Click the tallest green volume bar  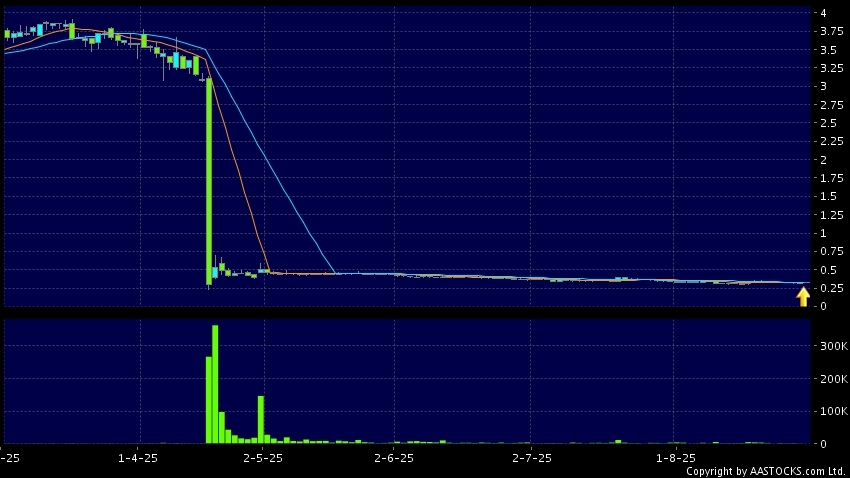click(215, 384)
